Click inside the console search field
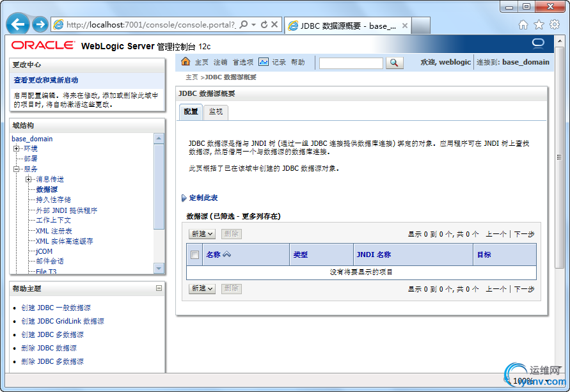 pyautogui.click(x=351, y=63)
